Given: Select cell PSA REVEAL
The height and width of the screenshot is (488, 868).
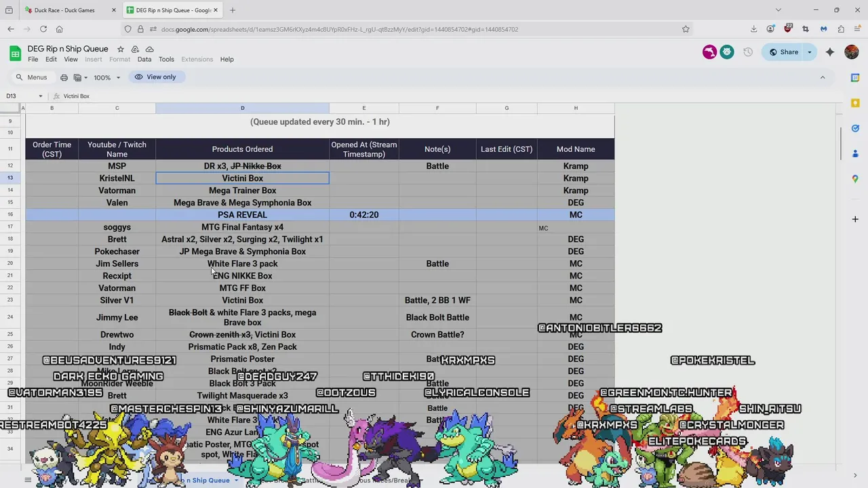Looking at the screenshot, I should coord(242,215).
